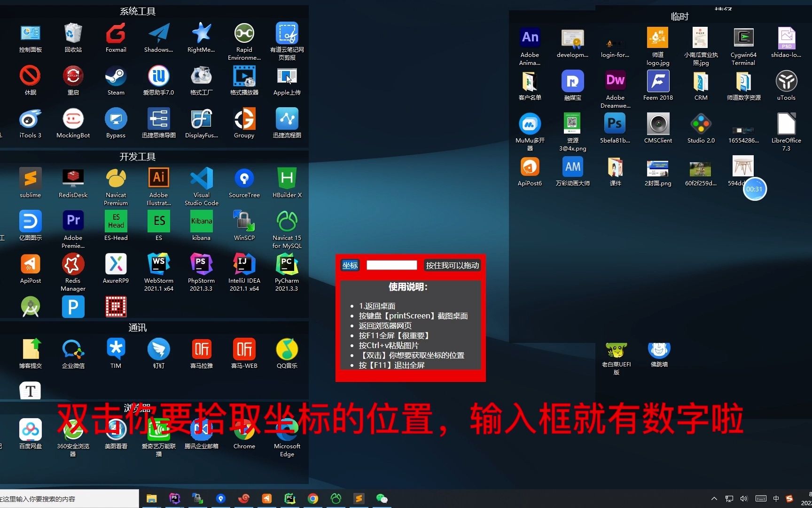Open the 老白菜UEFI版 icon
The image size is (812, 508).
(x=616, y=359)
